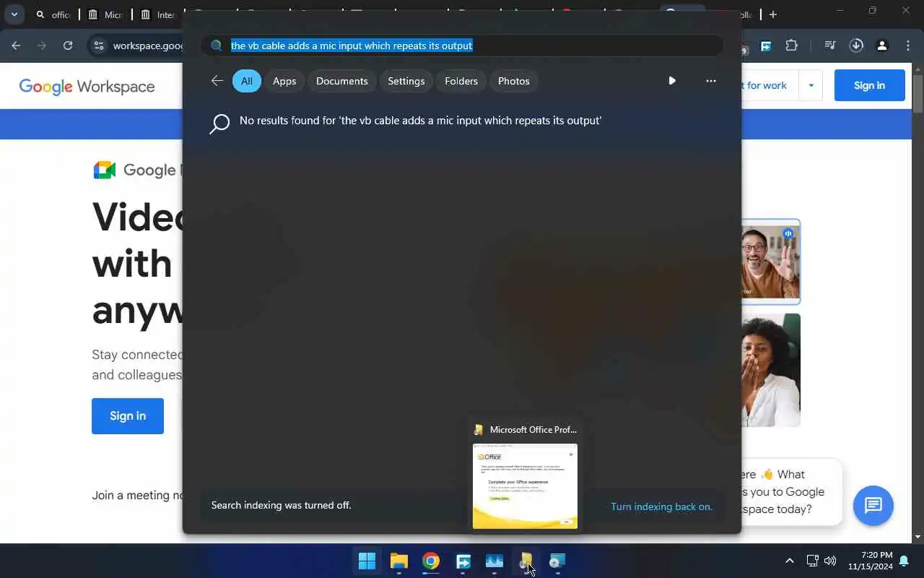Open the Microsoft Office preview thumbnail

click(x=525, y=486)
